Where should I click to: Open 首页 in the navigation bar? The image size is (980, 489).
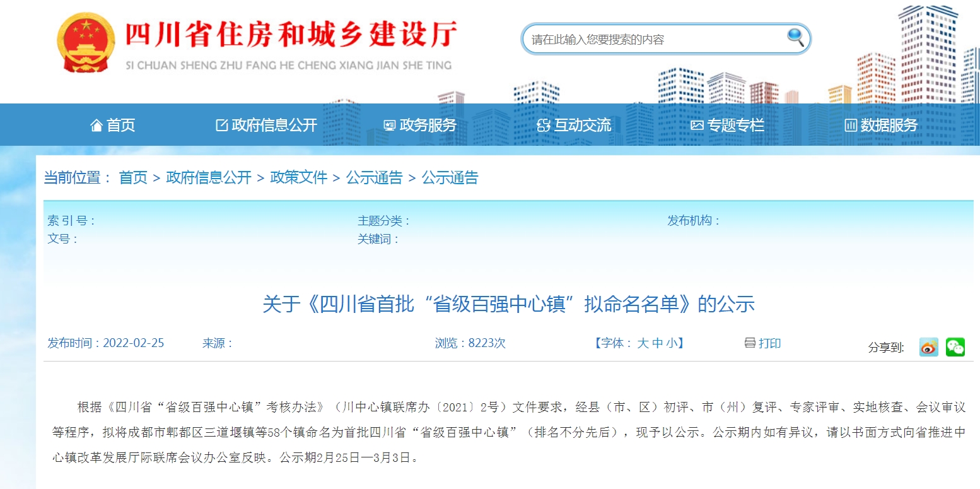pyautogui.click(x=113, y=126)
